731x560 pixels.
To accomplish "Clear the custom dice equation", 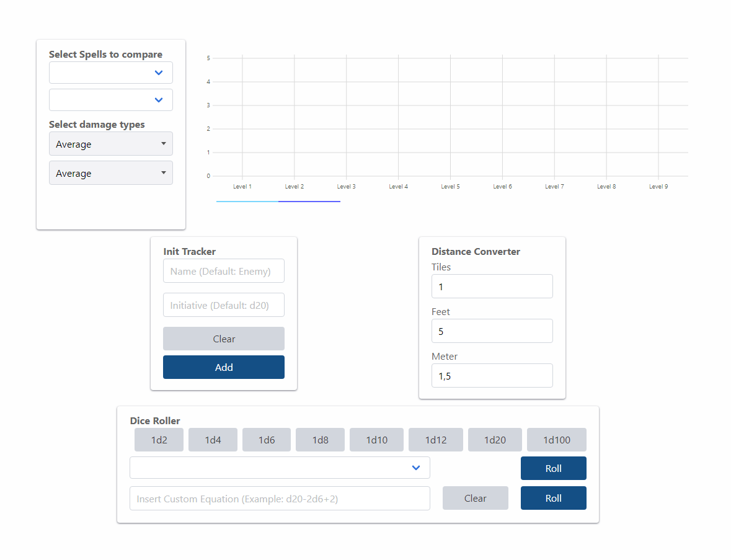I will coord(475,498).
